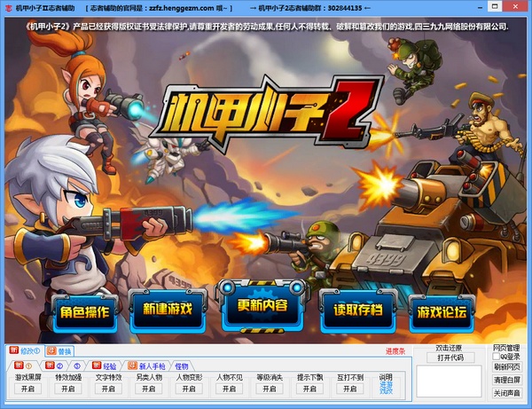Switch to the 修改① tab
Viewport: 532px width, 409px height.
point(25,350)
